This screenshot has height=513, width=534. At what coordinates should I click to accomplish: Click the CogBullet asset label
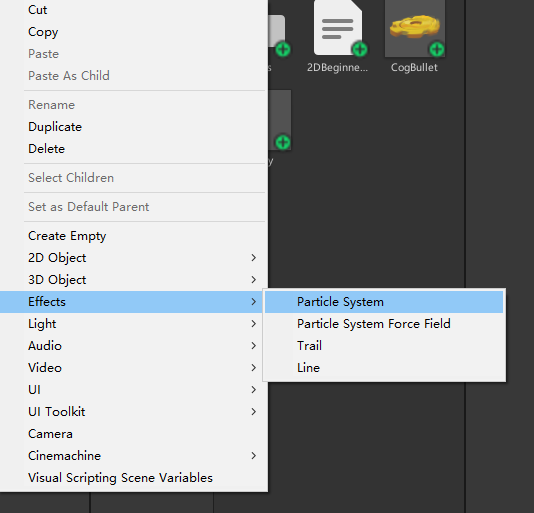(414, 67)
